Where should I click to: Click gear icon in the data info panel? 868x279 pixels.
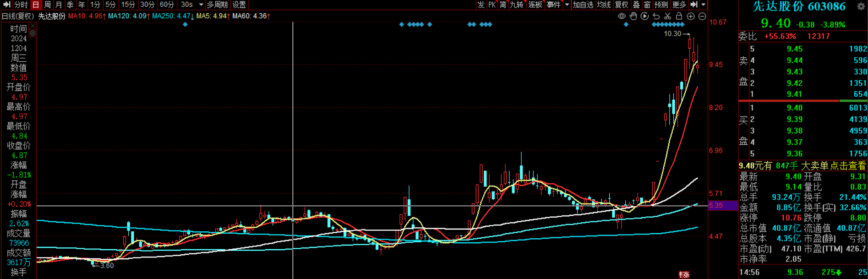pyautogui.click(x=33, y=33)
